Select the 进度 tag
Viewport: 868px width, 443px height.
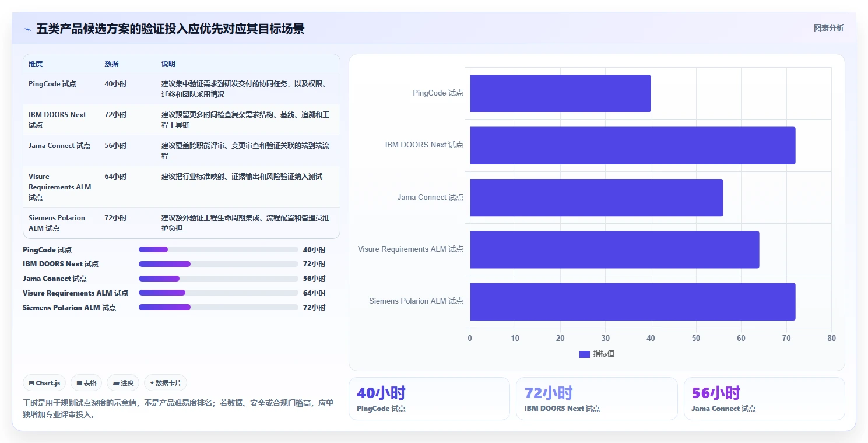(x=123, y=383)
